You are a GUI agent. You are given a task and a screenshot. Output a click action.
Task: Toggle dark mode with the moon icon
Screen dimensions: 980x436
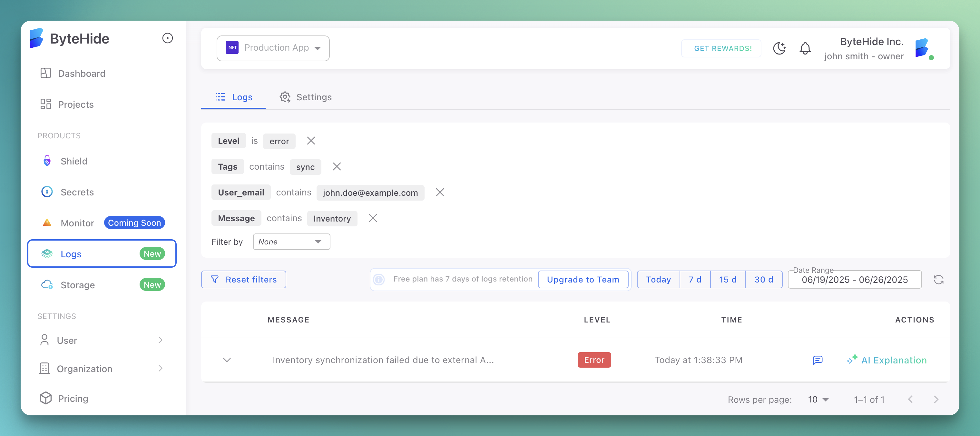click(779, 48)
